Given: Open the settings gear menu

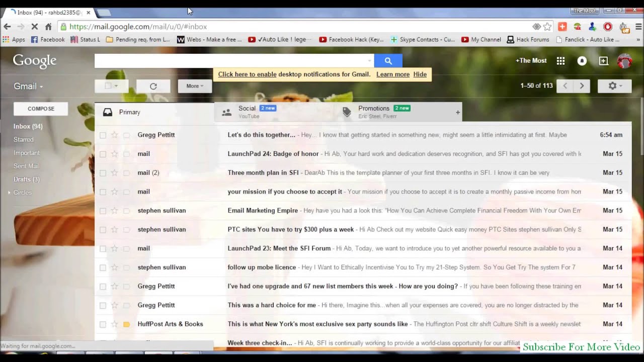Looking at the screenshot, I should [x=614, y=86].
